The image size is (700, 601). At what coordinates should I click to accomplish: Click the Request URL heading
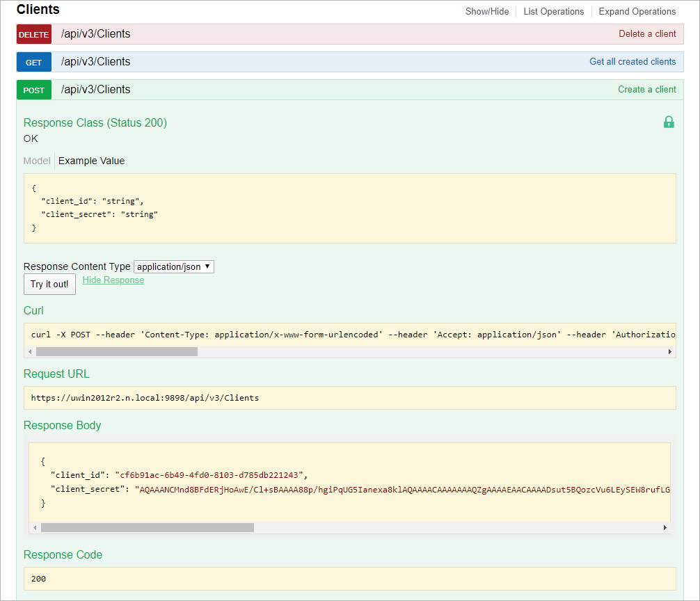(56, 374)
